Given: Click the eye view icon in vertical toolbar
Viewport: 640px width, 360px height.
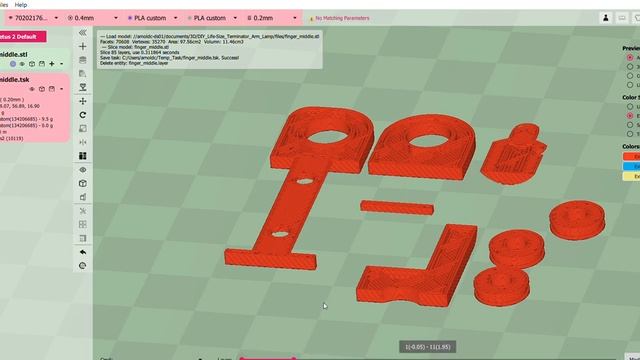Looking at the screenshot, I should pyautogui.click(x=82, y=170).
